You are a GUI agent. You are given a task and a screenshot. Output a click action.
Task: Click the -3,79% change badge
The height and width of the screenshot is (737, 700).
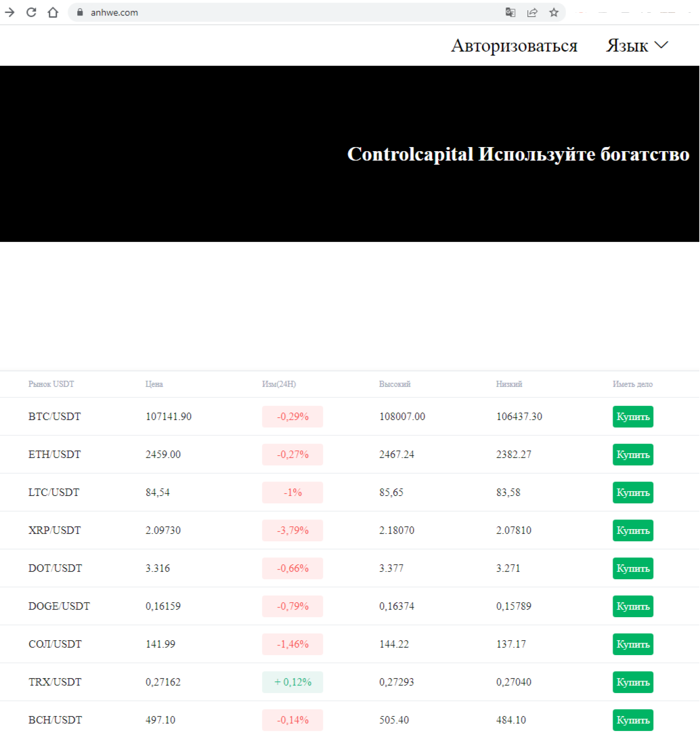click(x=292, y=530)
